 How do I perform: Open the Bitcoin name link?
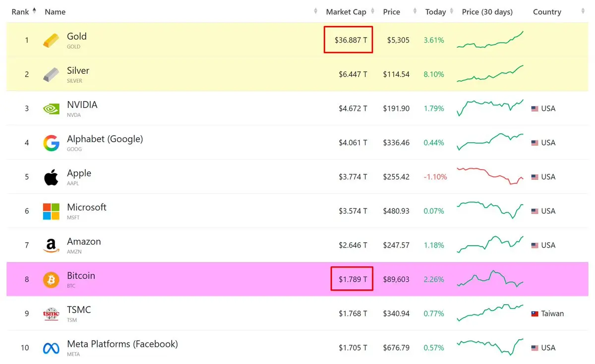[x=81, y=276]
